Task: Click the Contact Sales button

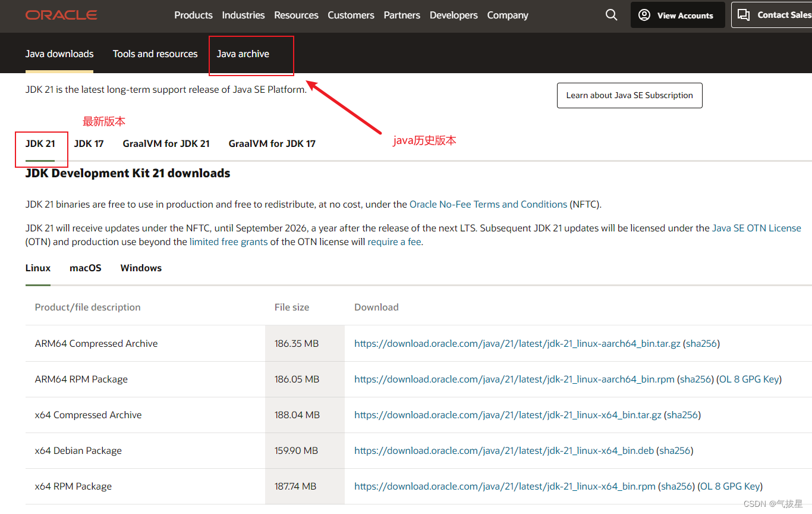Action: pos(772,15)
